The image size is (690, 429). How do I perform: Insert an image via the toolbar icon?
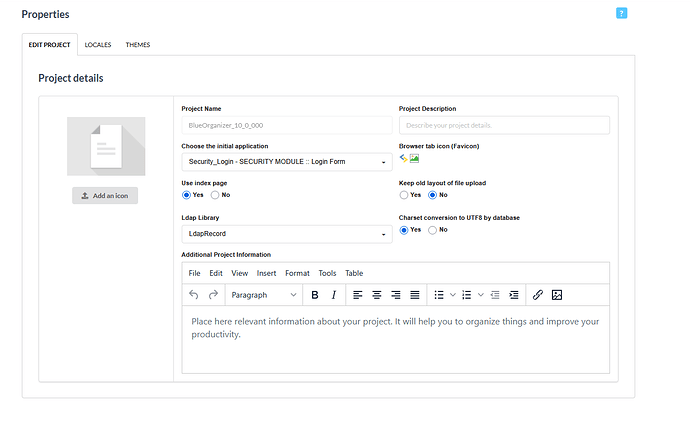click(557, 295)
